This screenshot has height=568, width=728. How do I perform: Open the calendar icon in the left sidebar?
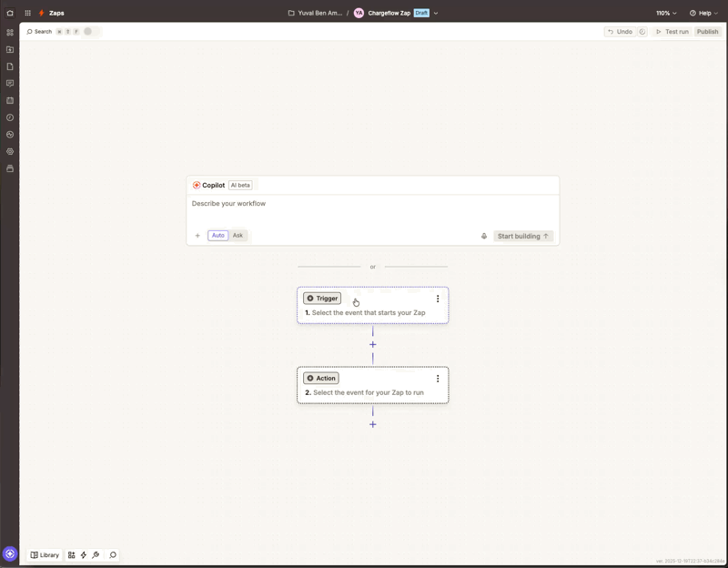(10, 100)
